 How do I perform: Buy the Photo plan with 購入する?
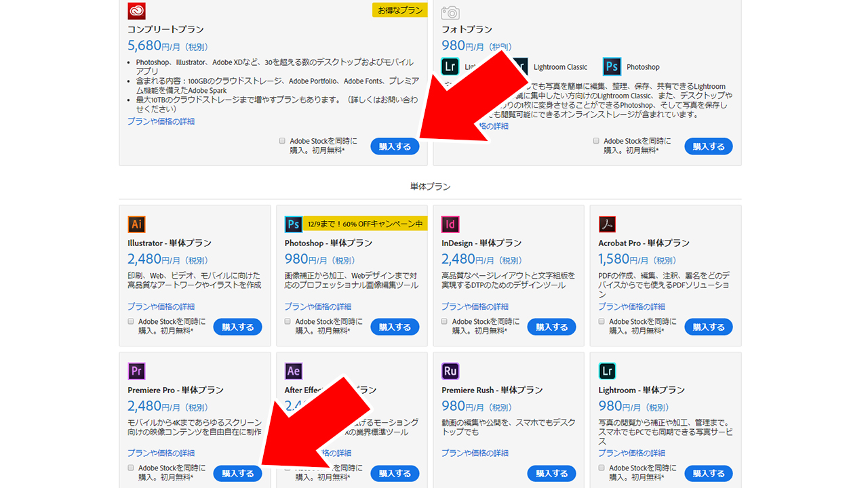[709, 146]
